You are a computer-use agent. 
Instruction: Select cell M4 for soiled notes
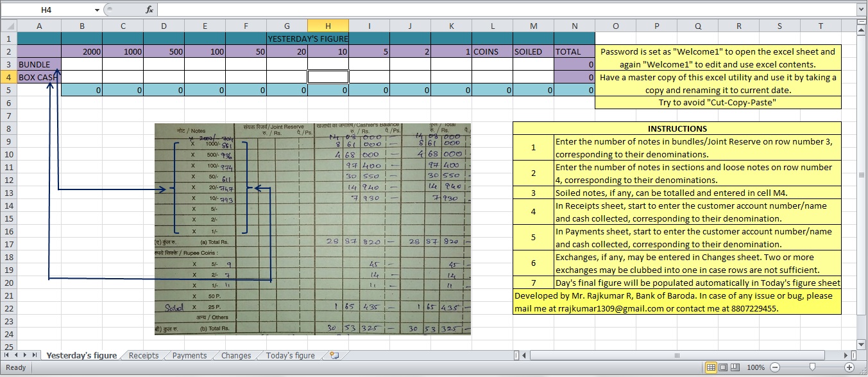coord(533,76)
